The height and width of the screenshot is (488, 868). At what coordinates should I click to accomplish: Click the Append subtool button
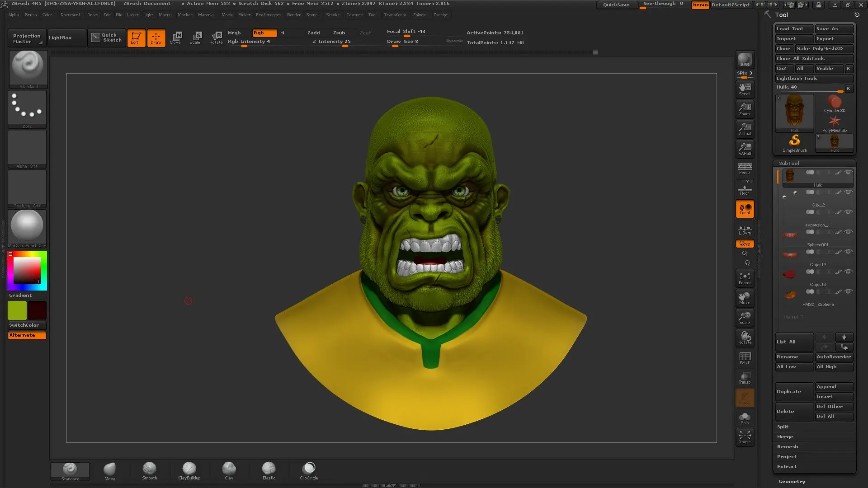pos(834,387)
